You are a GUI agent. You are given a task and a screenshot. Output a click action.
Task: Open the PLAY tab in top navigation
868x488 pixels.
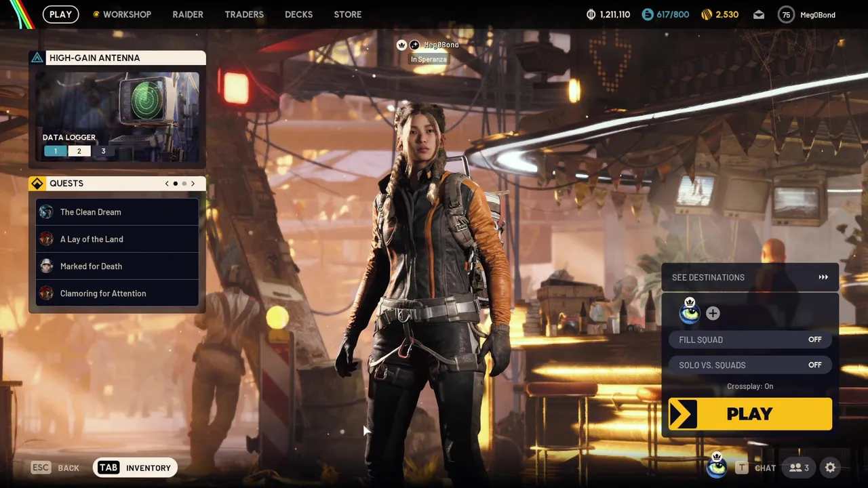tap(60, 14)
